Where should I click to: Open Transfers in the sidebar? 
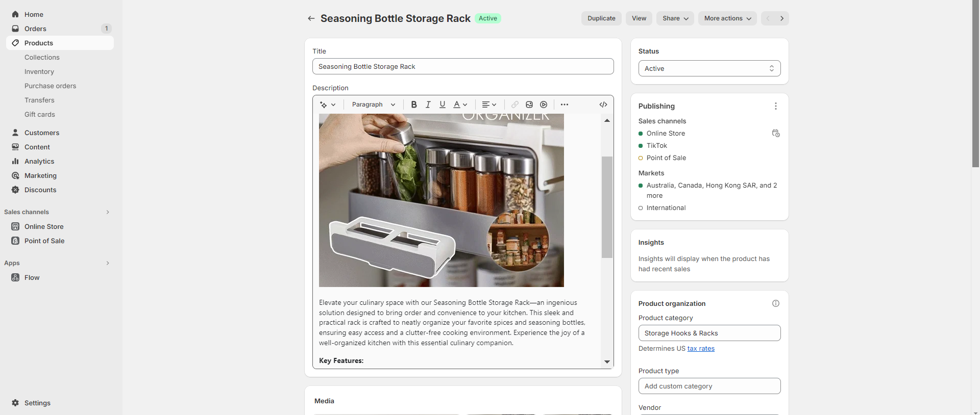pos(39,100)
